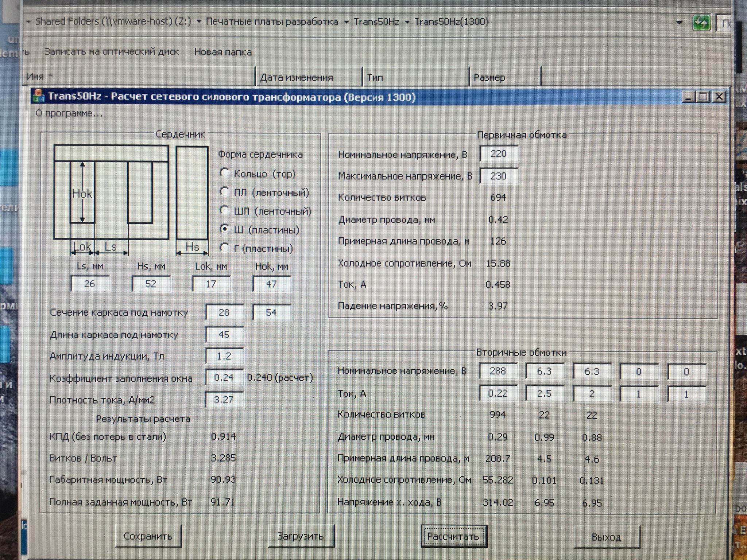Screen dimensions: 747x560
Task: Click the Витков / Вольт value 3.285
Action: pyautogui.click(x=224, y=458)
